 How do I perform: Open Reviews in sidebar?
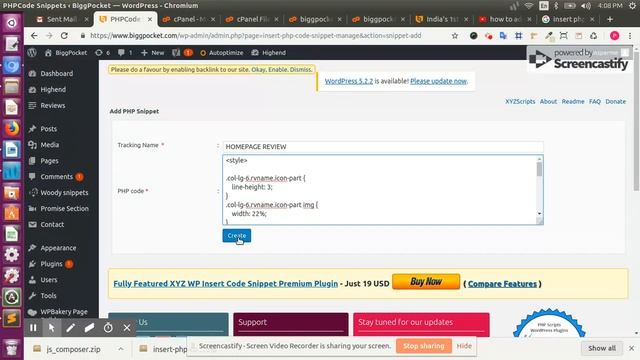click(53, 105)
